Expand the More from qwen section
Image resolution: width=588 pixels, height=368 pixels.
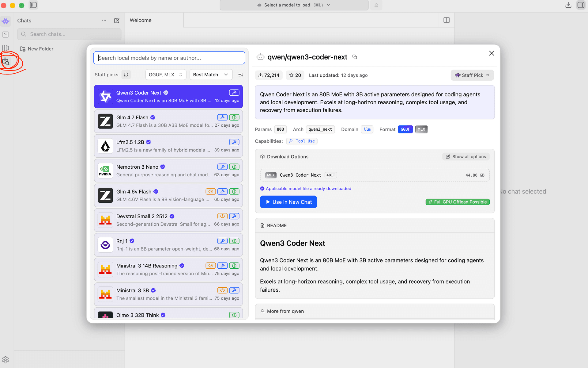pyautogui.click(x=375, y=311)
